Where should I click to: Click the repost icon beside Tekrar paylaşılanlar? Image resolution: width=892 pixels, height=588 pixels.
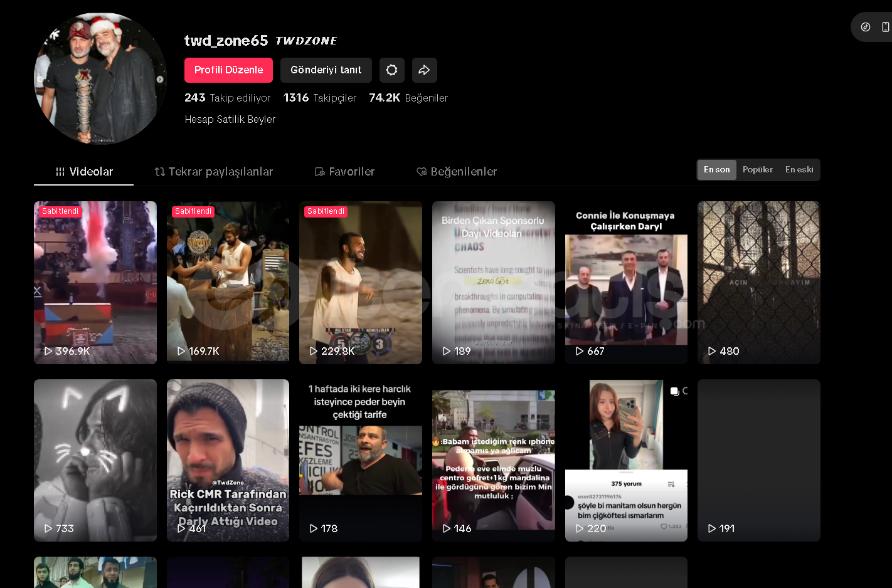point(160,172)
